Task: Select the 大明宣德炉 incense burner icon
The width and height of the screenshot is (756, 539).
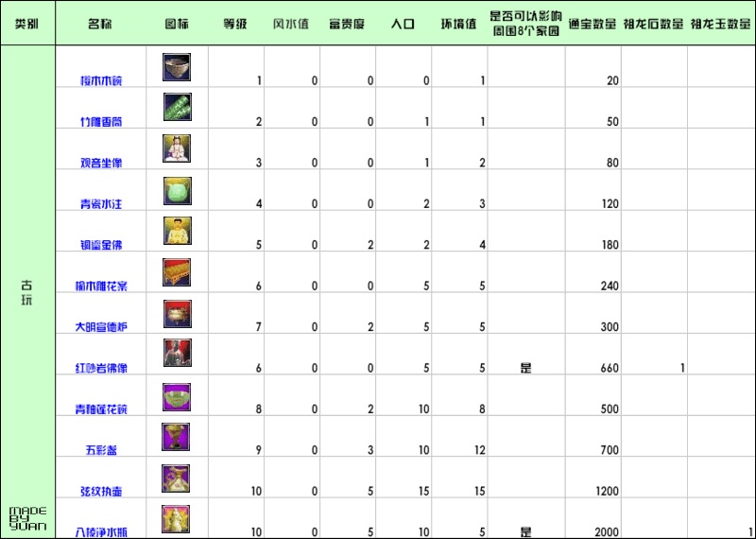Action: 178,314
